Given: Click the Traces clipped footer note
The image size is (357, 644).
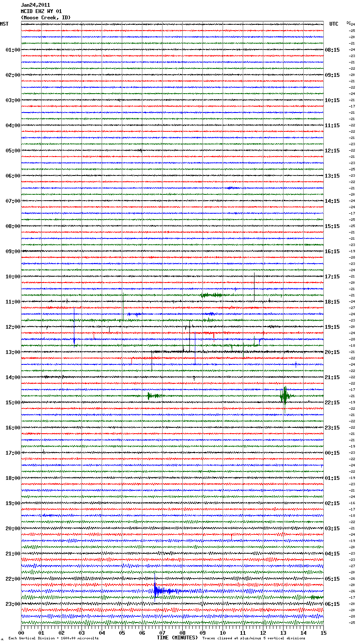Looking at the screenshot, I should [254, 639].
